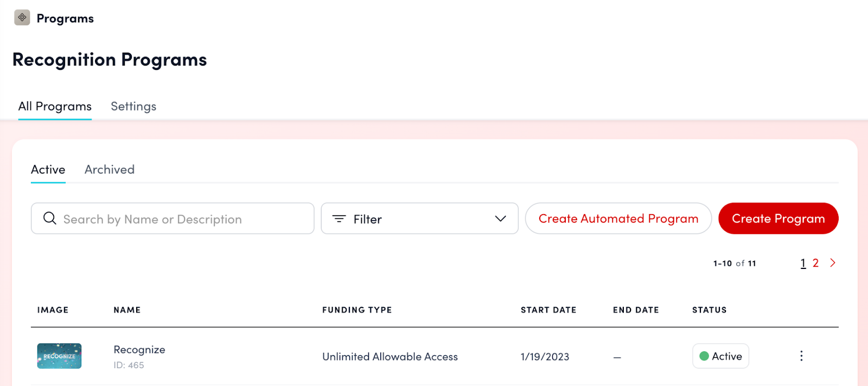The height and width of the screenshot is (386, 868).
Task: Click the search magnifier icon
Action: point(50,218)
